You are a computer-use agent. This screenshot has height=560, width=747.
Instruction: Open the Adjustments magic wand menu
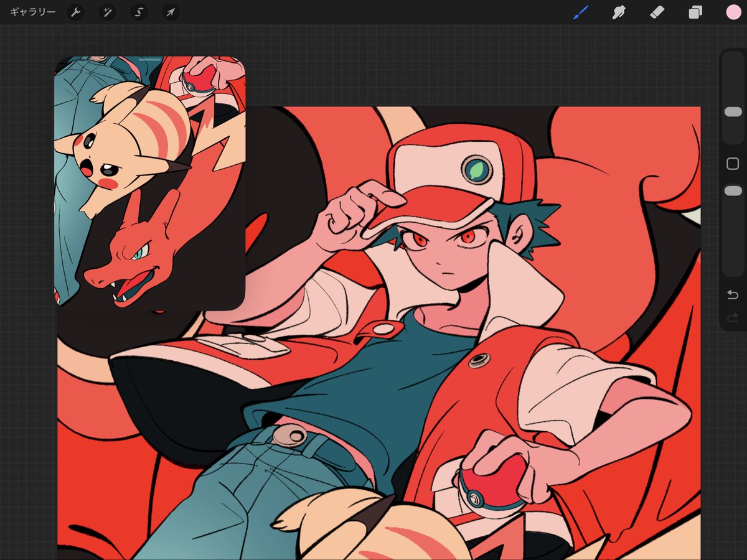[x=108, y=12]
